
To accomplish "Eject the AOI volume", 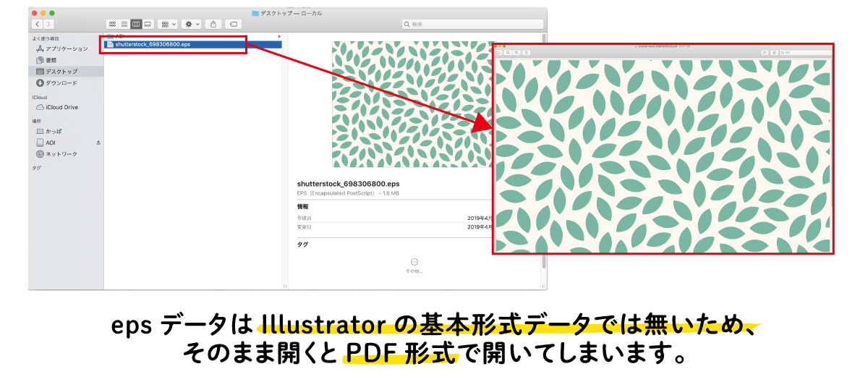I will [98, 143].
